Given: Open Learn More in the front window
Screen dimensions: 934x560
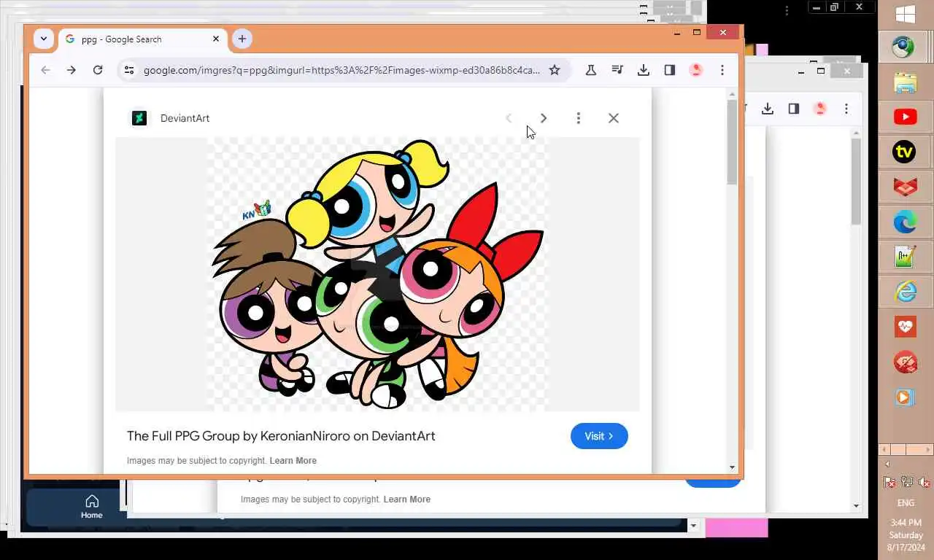Looking at the screenshot, I should tap(293, 461).
